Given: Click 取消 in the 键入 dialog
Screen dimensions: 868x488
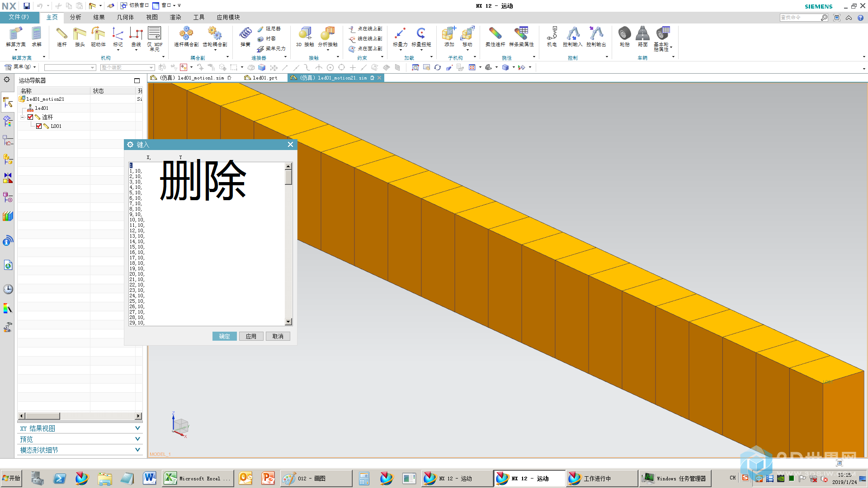Looking at the screenshot, I should (278, 336).
